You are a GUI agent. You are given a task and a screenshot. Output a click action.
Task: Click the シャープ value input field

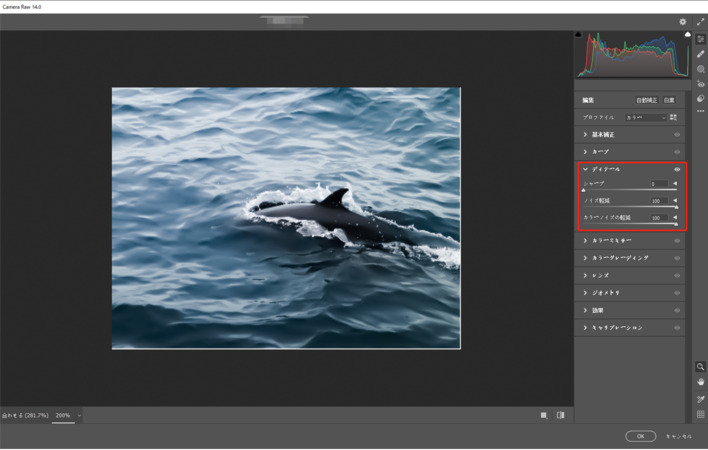658,184
